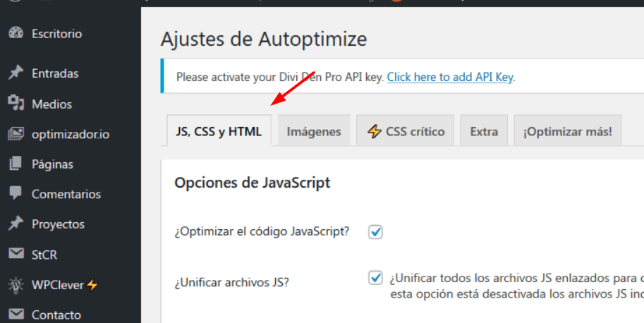Click the Opciones de JavaScript heading

[253, 183]
